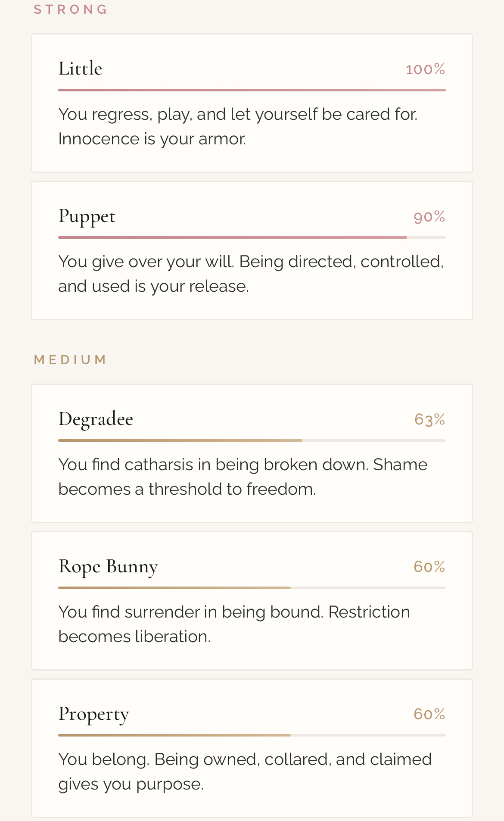Select the 63% score value
Screen dimensions: 504x821
(429, 420)
